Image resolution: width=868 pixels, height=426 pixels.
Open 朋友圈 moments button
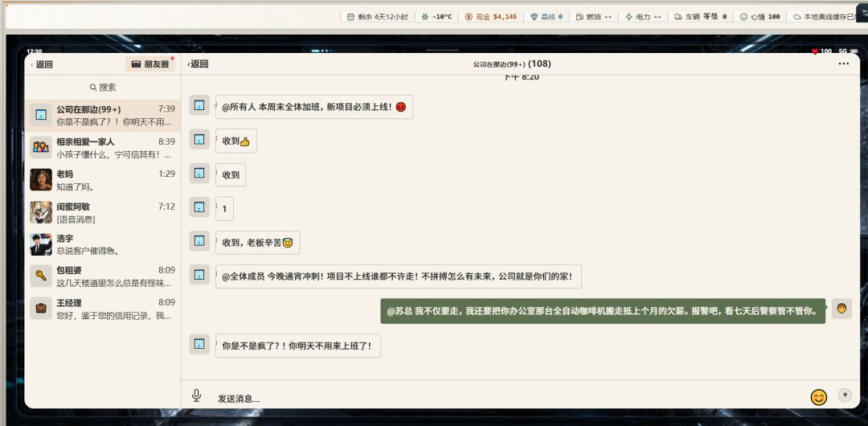point(150,64)
